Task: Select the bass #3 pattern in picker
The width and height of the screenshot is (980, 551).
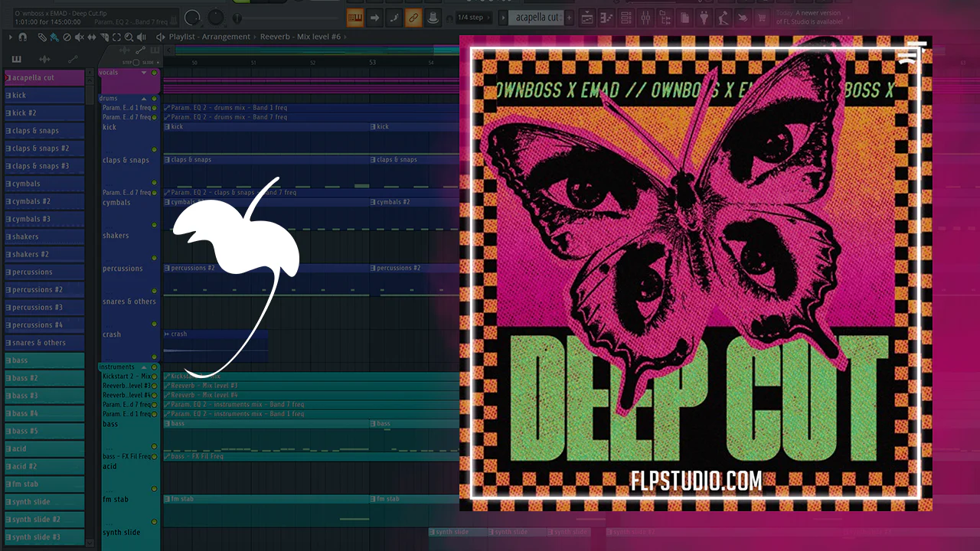Action: point(44,396)
